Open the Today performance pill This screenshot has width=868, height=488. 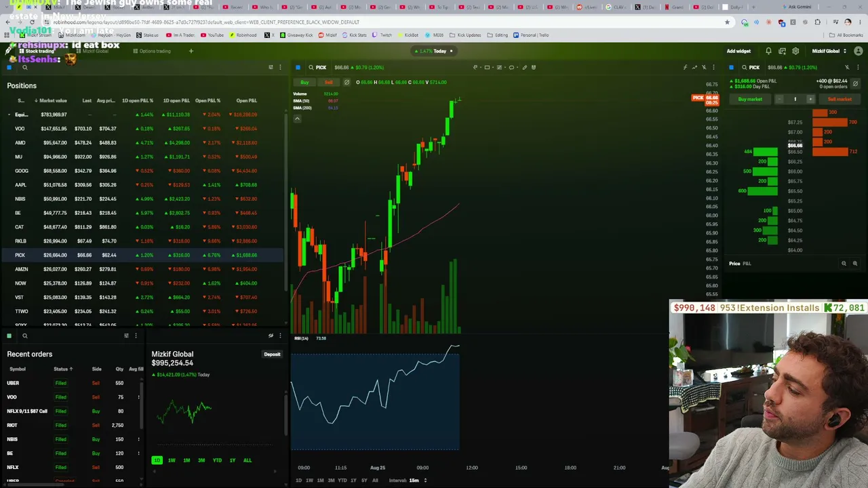click(433, 51)
